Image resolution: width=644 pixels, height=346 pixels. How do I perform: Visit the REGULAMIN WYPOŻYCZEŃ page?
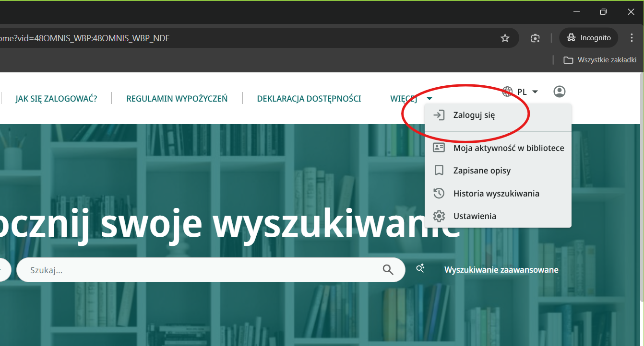point(177,99)
